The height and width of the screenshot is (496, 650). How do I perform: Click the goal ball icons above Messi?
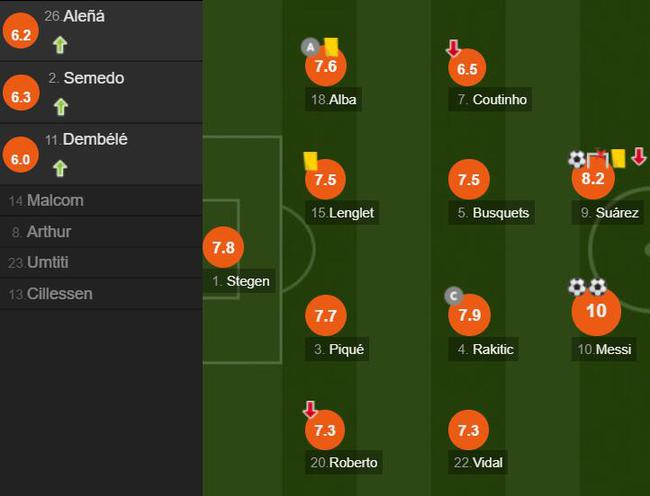[587, 287]
